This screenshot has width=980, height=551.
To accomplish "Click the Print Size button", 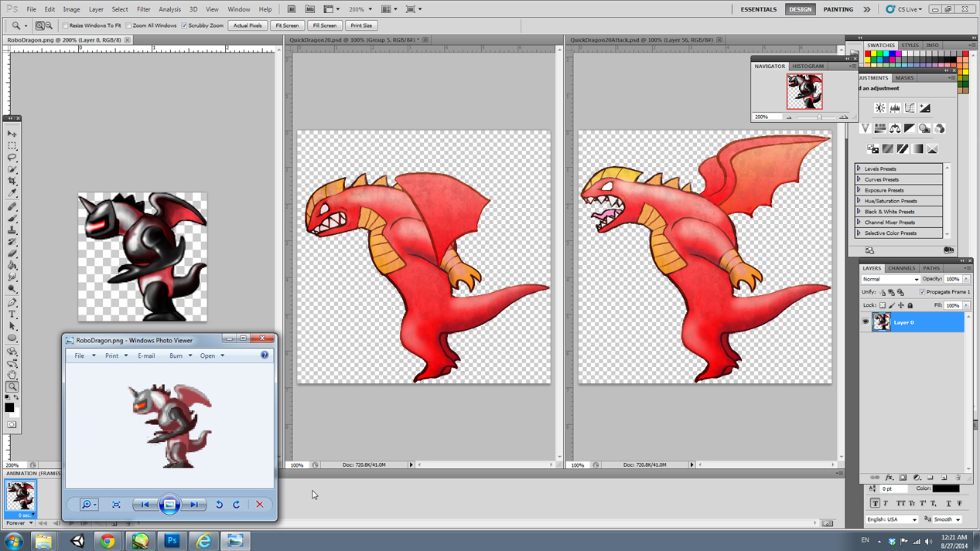I will point(361,26).
